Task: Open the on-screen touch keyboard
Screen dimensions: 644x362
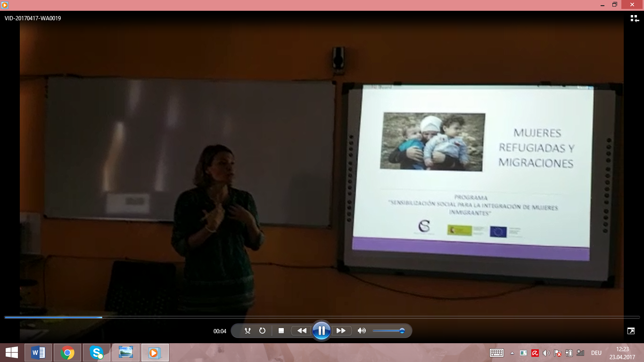Action: (x=497, y=353)
